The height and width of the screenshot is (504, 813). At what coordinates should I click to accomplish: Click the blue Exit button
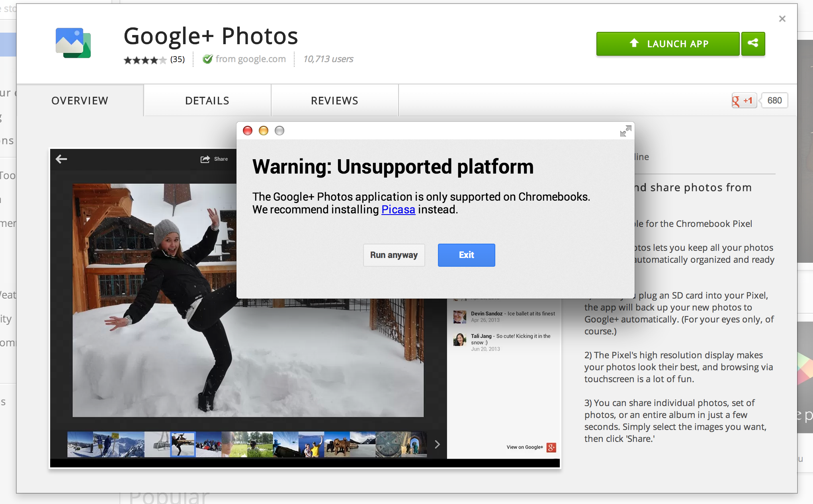(x=466, y=255)
